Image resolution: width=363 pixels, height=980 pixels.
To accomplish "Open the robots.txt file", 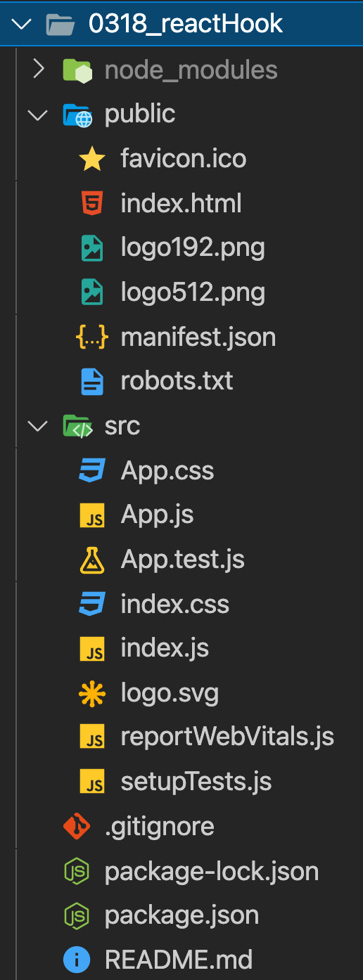I will (x=177, y=382).
